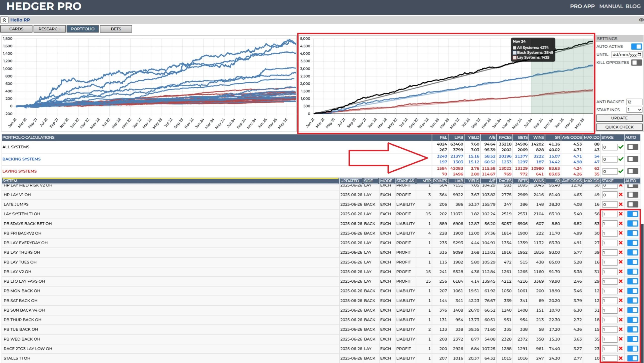Remove stake for PB 5DAYS BACK BET OH
Image resolution: width=644 pixels, height=363 pixels.
621,223
